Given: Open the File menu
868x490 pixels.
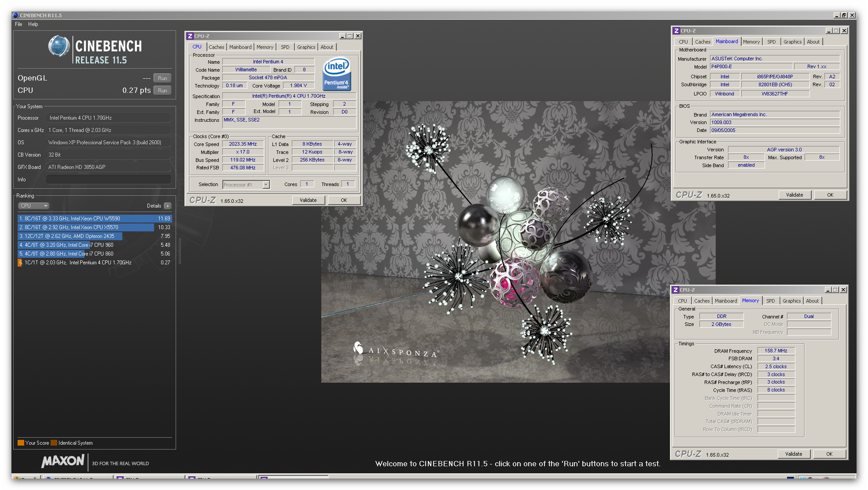Looking at the screenshot, I should click(18, 24).
